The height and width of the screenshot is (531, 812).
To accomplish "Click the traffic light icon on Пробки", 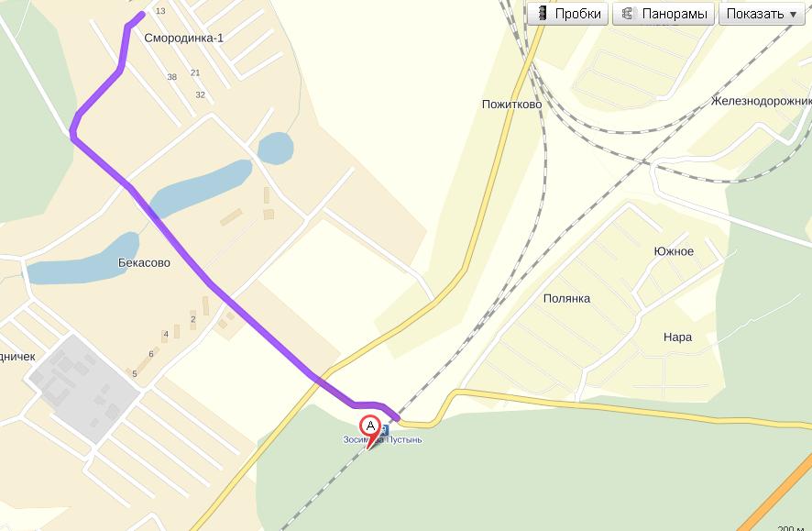I will 542,13.
